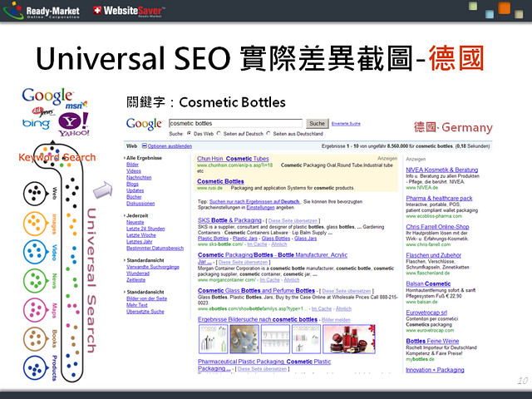532x399 pixels.
Task: Click the bing logo
Action: [x=36, y=124]
